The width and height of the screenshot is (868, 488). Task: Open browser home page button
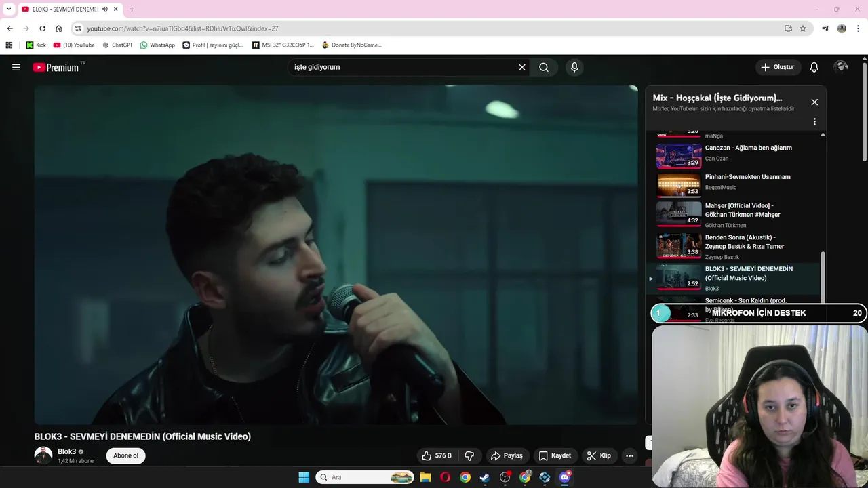coord(58,28)
